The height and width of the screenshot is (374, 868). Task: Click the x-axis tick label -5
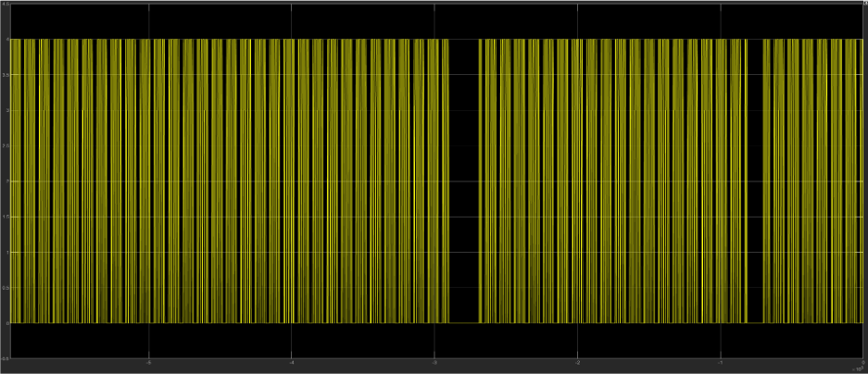coord(148,363)
